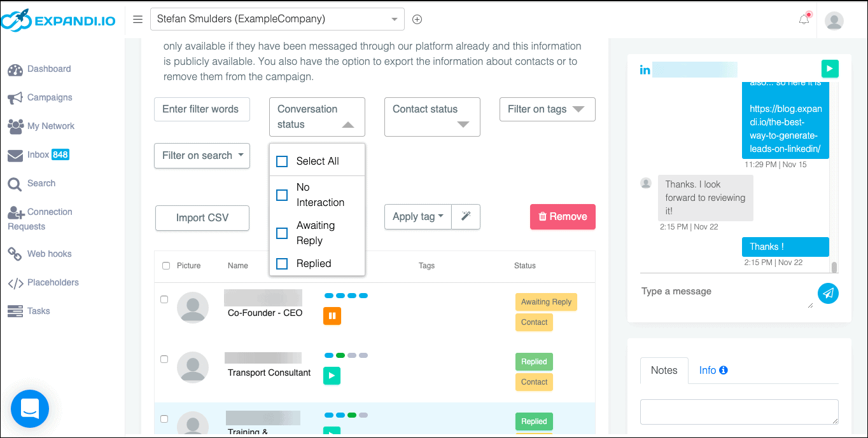
Task: Switch to the Info tab
Action: [x=713, y=371]
